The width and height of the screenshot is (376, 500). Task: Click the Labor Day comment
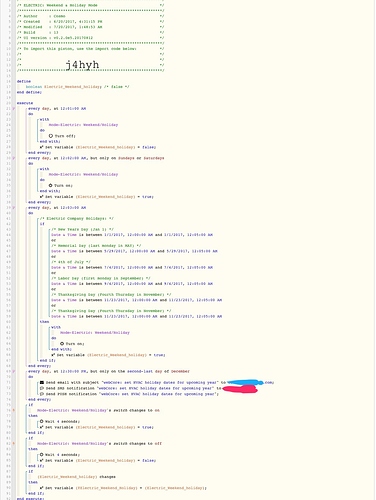click(x=101, y=278)
